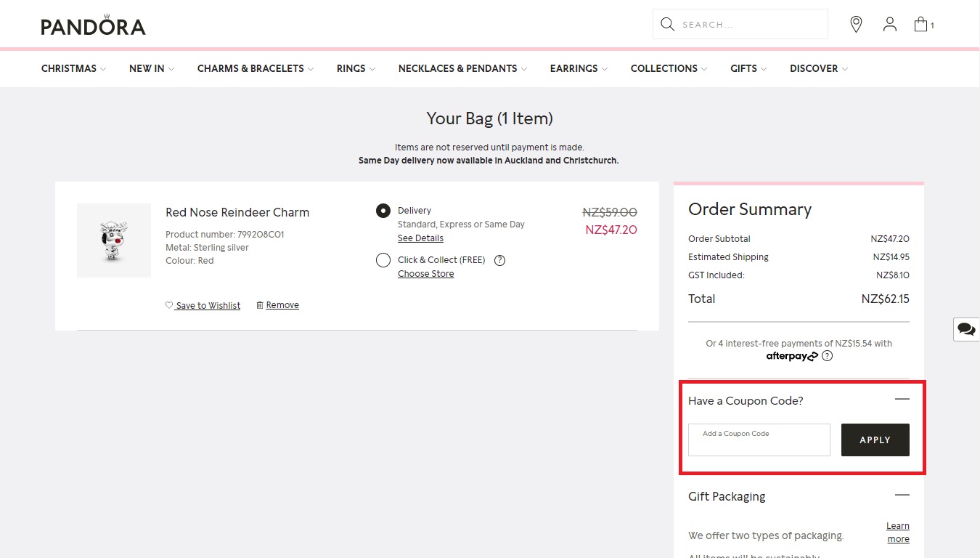980x558 pixels.
Task: Click the search magnifier icon
Action: 668,25
